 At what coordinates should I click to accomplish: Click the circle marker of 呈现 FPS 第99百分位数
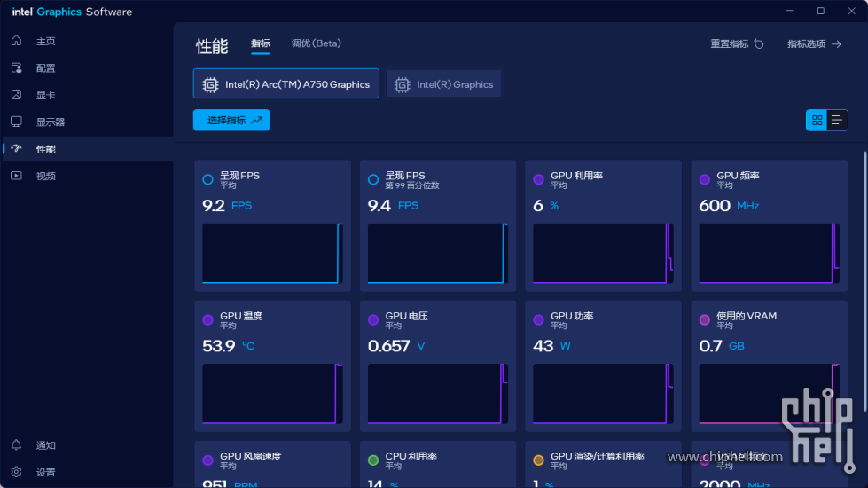[373, 179]
